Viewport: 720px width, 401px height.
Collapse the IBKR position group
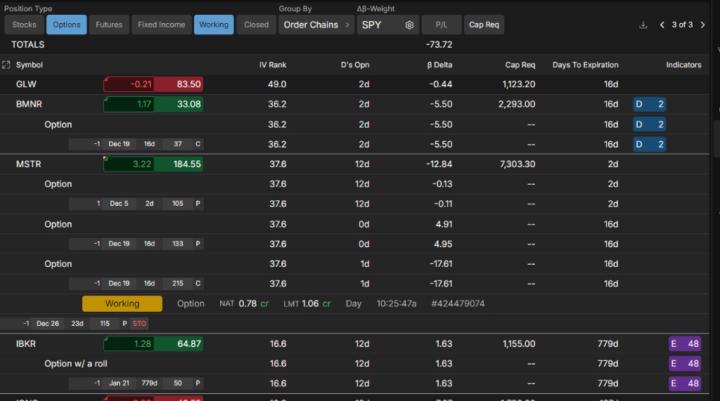(x=26, y=344)
